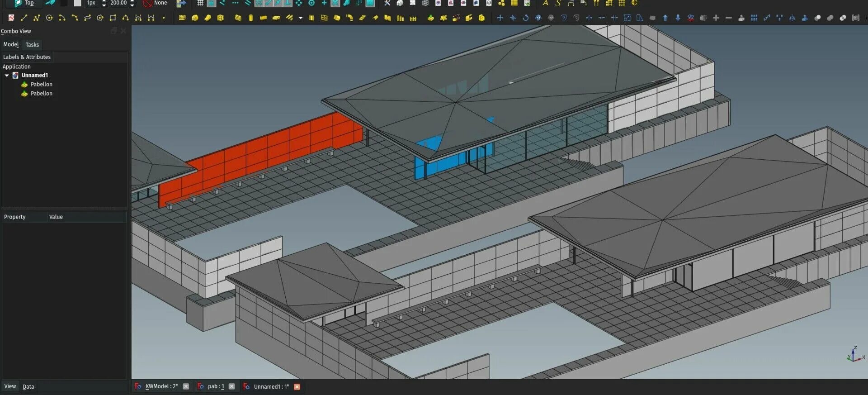The image size is (868, 395).
Task: Select the Draft Ellipse tool
Action: 87,18
